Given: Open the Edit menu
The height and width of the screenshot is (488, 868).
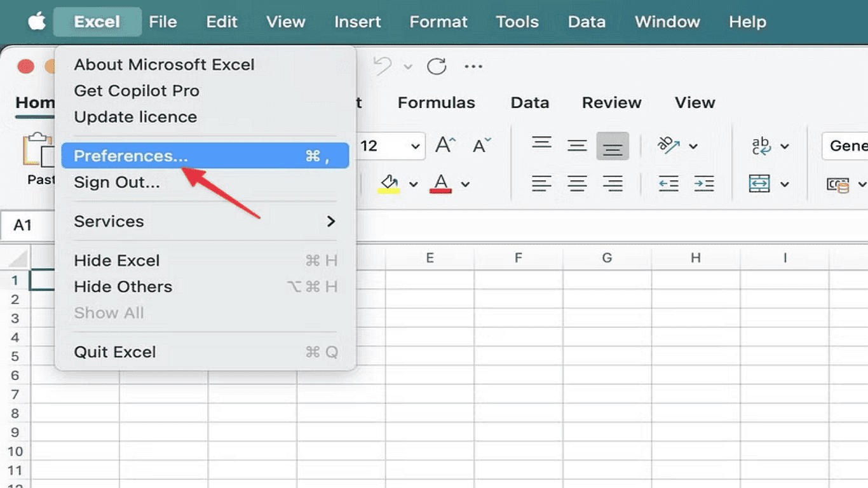Looking at the screenshot, I should pos(222,22).
